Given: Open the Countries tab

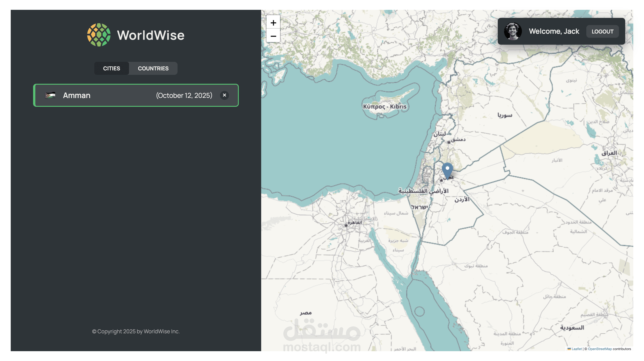Looking at the screenshot, I should [x=153, y=68].
